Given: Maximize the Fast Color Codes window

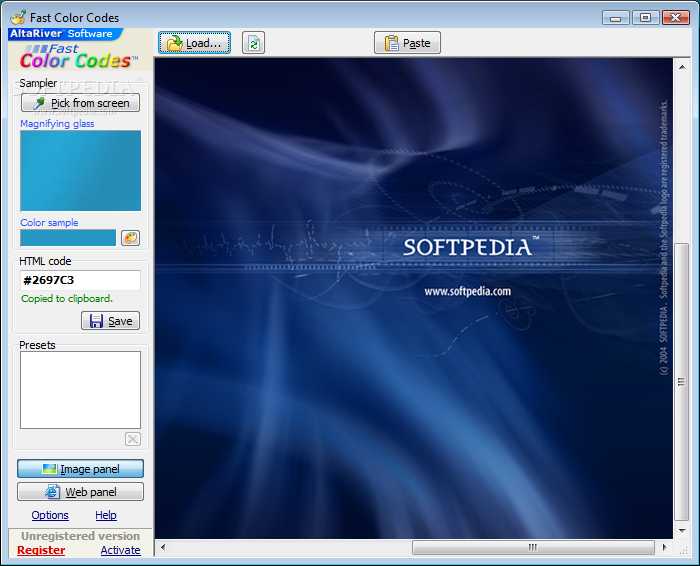Looking at the screenshot, I should tap(645, 18).
